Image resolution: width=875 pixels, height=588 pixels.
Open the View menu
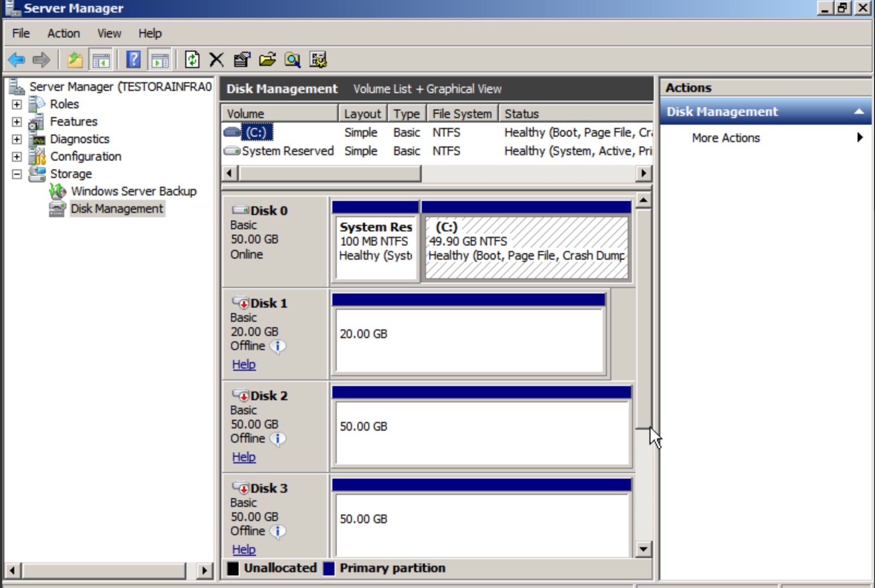109,33
